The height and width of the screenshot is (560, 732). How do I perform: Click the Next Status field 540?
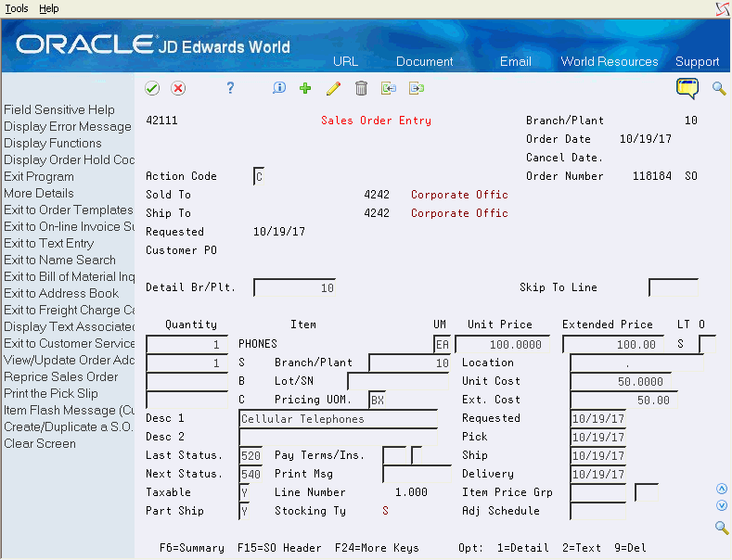point(250,474)
